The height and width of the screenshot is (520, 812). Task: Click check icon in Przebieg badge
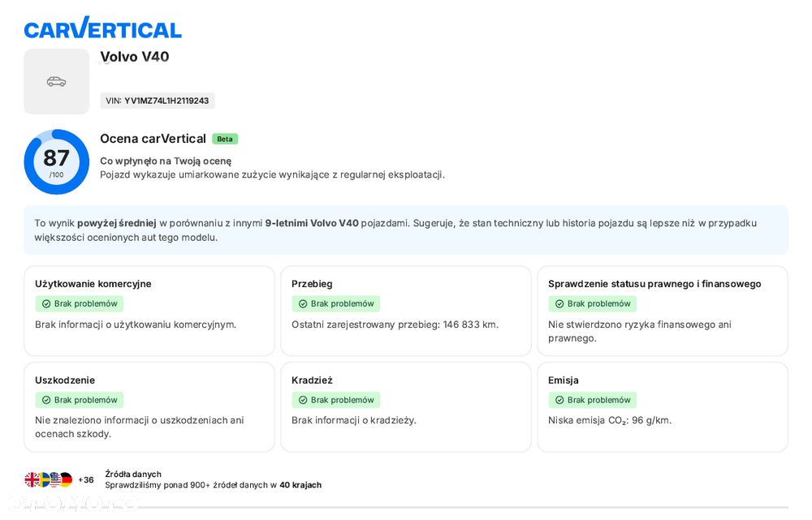303,303
